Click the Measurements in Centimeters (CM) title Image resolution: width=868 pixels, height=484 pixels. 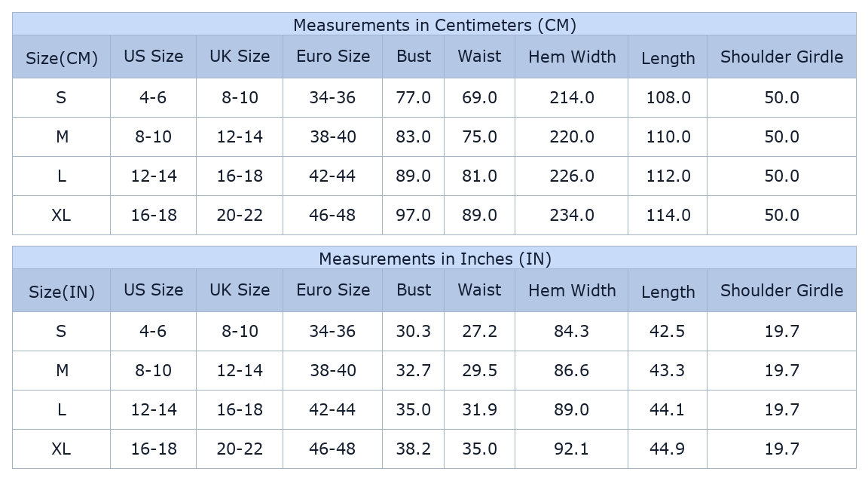click(x=435, y=25)
